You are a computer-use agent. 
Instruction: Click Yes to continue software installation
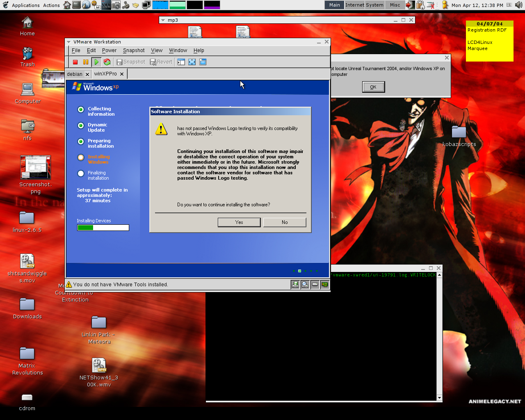[x=239, y=222]
